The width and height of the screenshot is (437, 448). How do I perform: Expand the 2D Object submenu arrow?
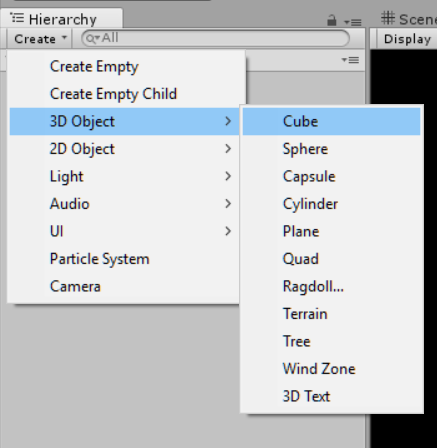pos(228,149)
